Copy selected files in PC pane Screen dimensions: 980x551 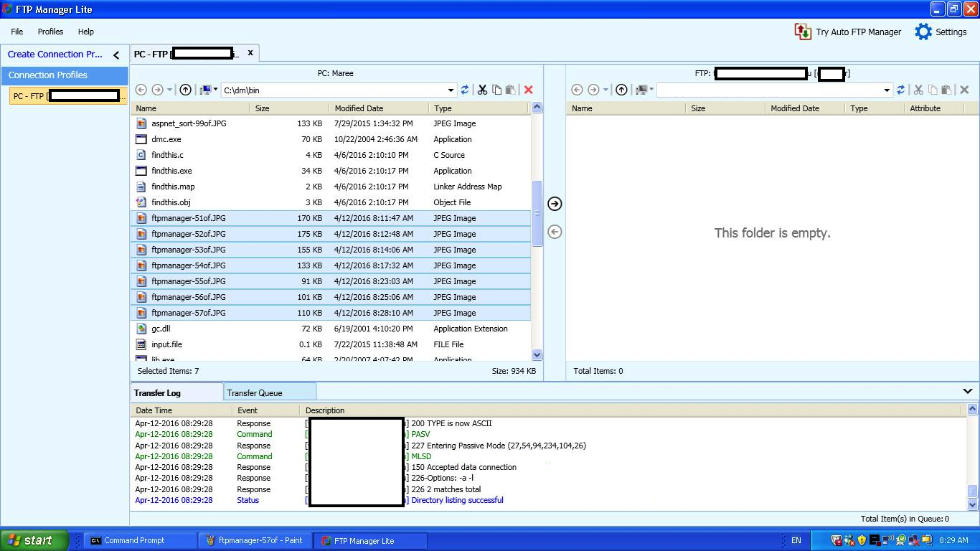pos(496,90)
